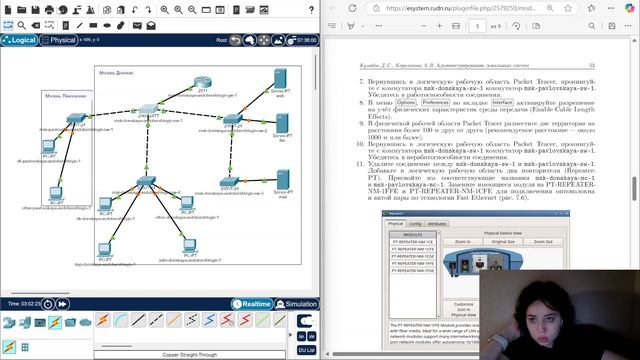This screenshot has height=360, width=640.
Task: Select the Draw Rectangle tool
Action: pos(93,25)
